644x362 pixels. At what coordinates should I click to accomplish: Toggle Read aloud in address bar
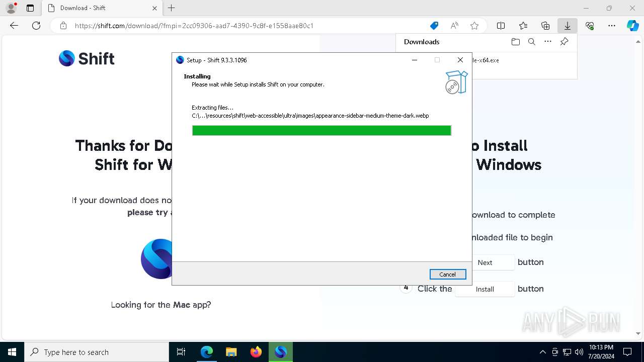click(x=454, y=26)
